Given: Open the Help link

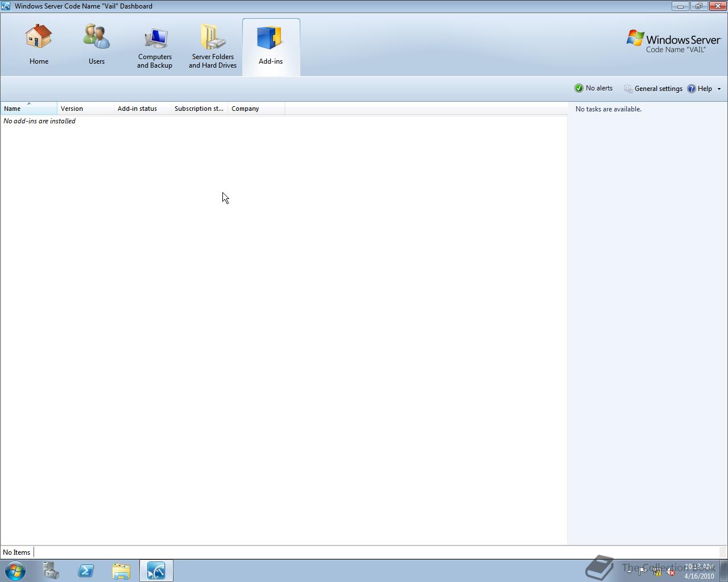Looking at the screenshot, I should point(700,89).
